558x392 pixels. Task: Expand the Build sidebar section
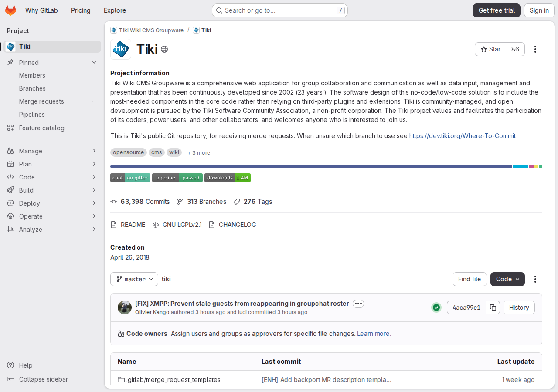coord(52,190)
